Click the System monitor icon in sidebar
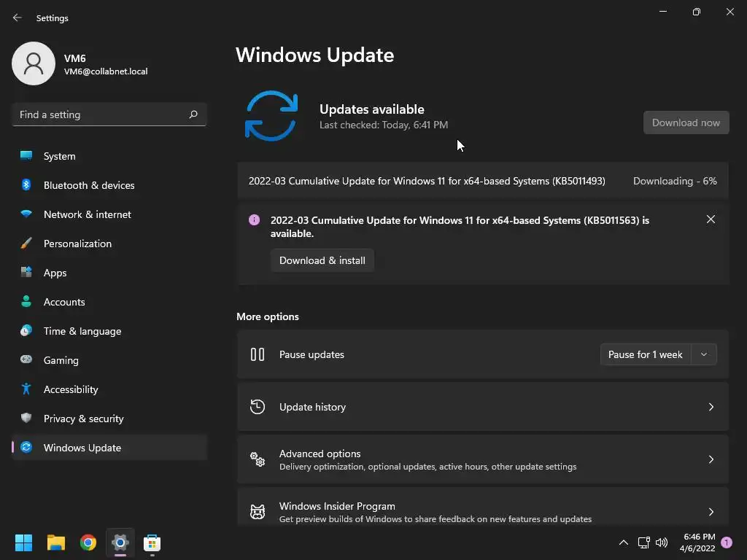This screenshot has height=560, width=747. pyautogui.click(x=26, y=156)
